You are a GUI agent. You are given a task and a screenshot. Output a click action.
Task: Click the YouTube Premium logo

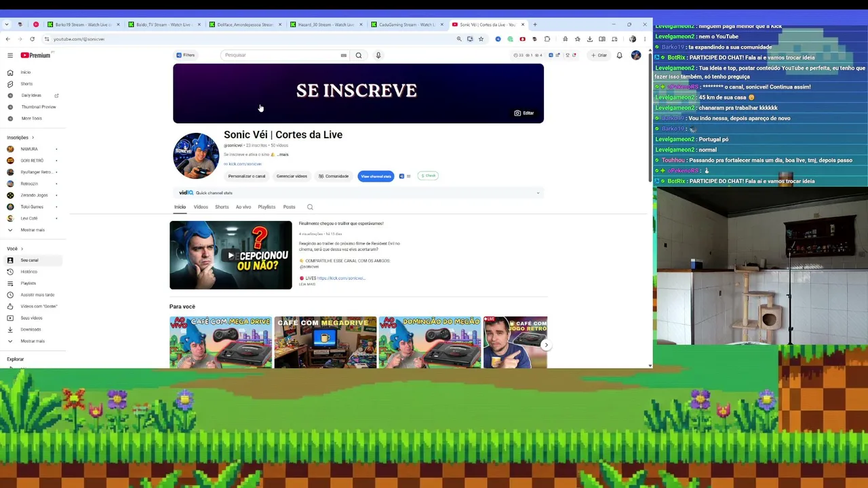pyautogui.click(x=35, y=55)
